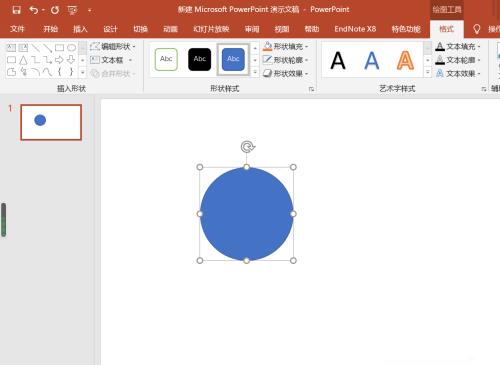Viewport: 500px width, 365px height.
Task: Switch to the 设计 (Design) tab
Action: tap(110, 29)
